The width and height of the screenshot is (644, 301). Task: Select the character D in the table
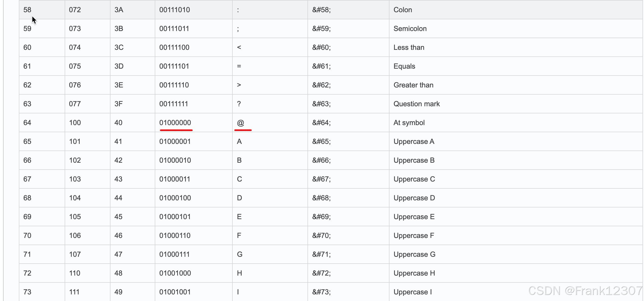(239, 198)
